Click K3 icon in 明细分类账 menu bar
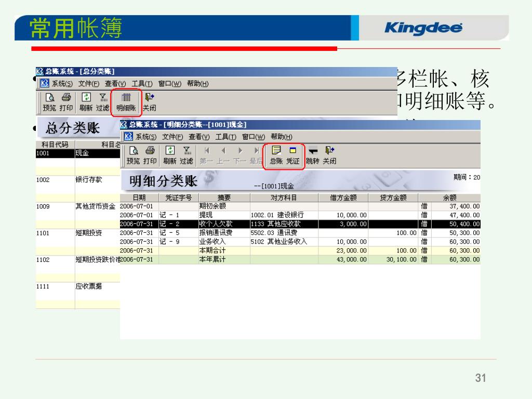The image size is (532, 399). click(129, 137)
